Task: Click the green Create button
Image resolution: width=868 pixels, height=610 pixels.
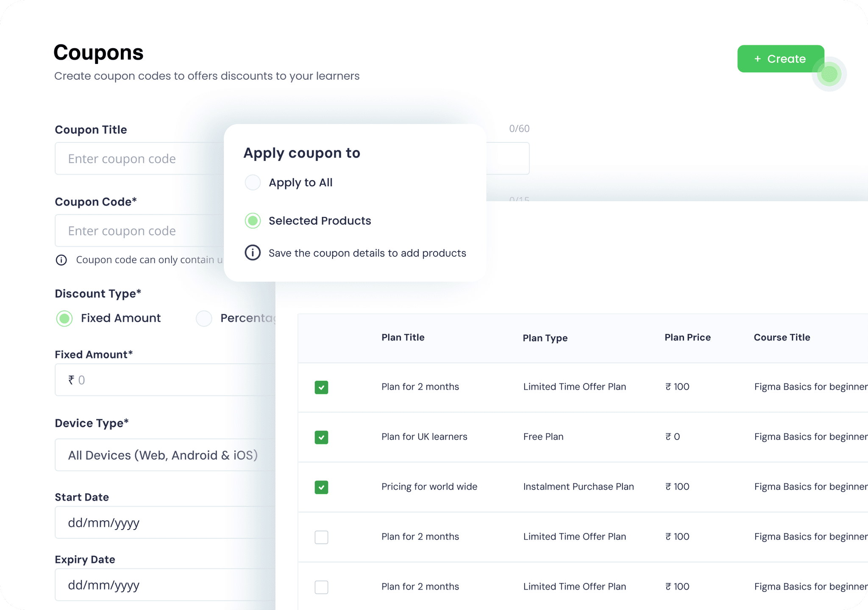Action: [x=781, y=59]
